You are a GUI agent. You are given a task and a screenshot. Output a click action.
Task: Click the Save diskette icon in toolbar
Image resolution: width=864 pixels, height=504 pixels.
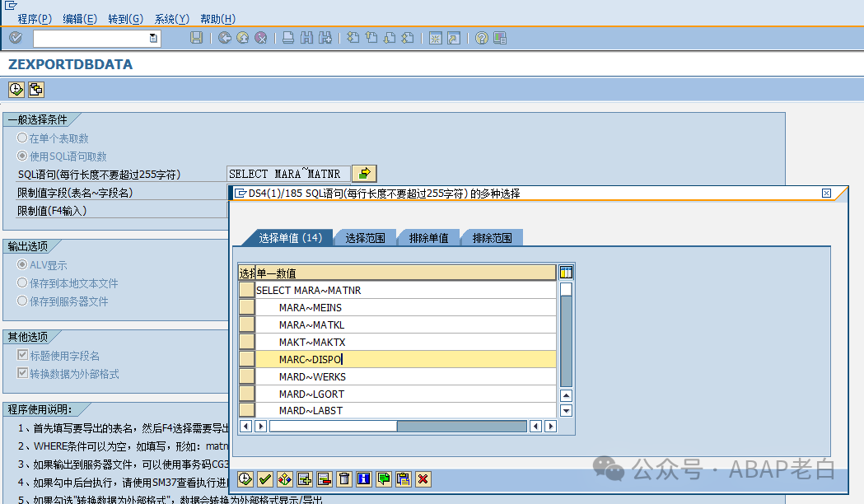tap(196, 37)
